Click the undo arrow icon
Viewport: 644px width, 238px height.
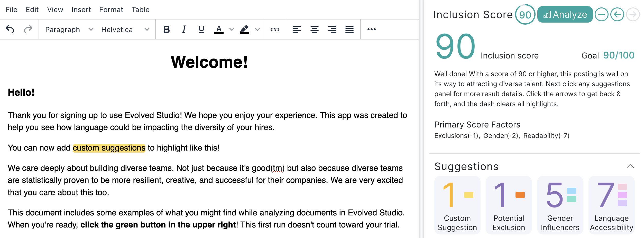(x=10, y=29)
